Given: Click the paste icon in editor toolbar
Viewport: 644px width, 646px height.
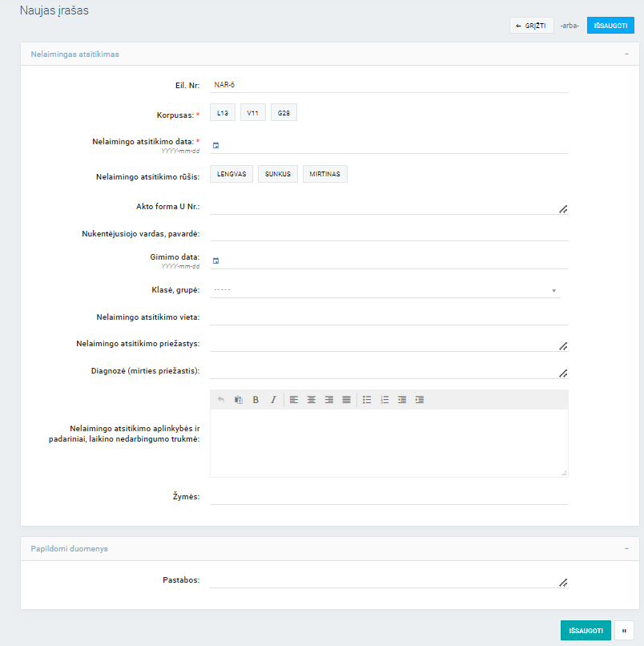Looking at the screenshot, I should 238,399.
